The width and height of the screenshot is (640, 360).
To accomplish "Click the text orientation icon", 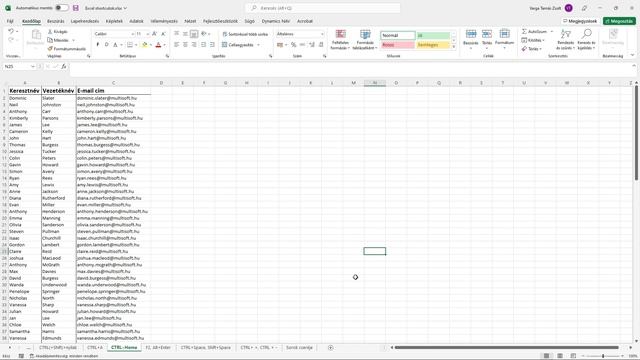I will click(x=204, y=34).
